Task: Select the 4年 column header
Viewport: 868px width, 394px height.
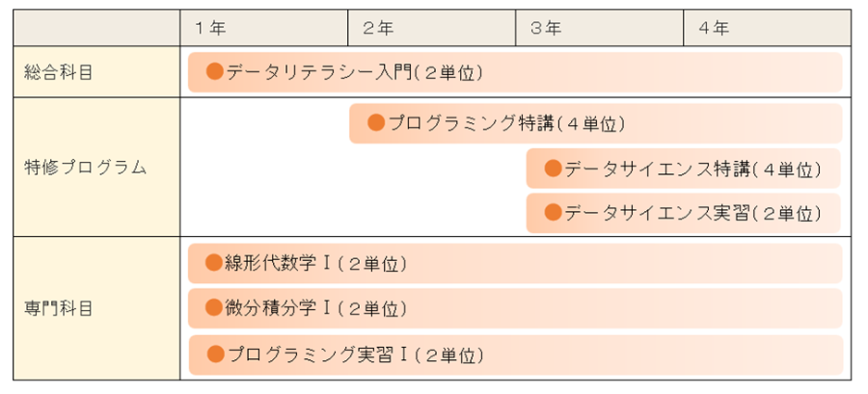Action: click(x=714, y=28)
